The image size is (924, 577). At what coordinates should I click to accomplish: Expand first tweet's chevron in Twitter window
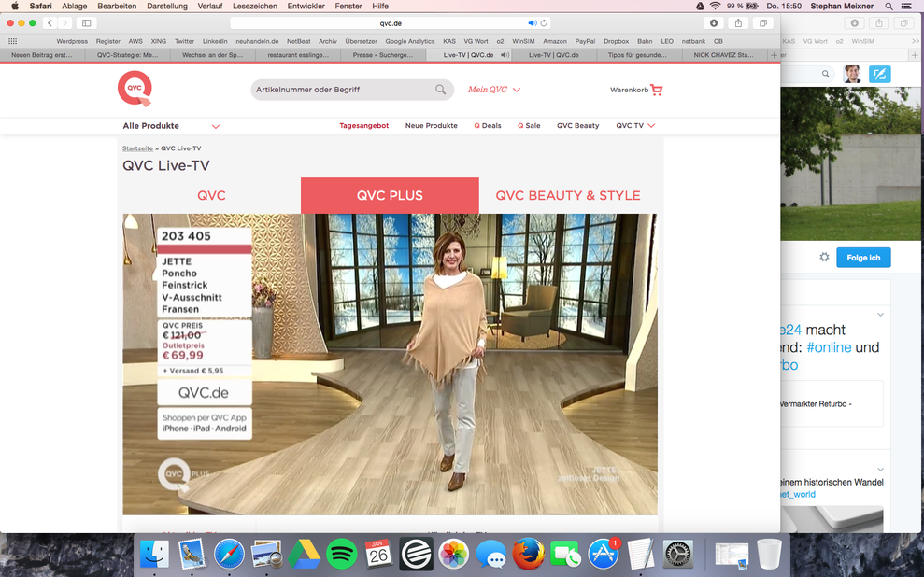tap(880, 315)
